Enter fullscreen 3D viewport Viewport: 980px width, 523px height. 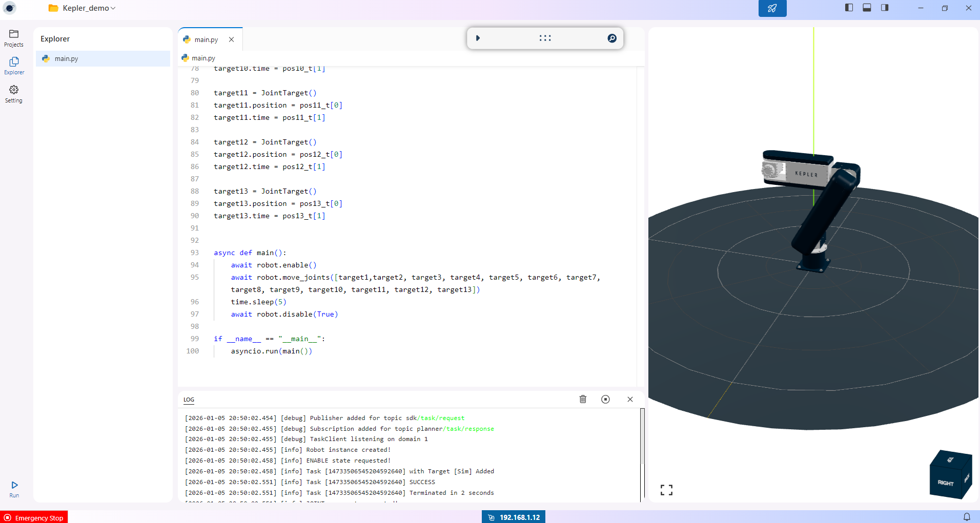(666, 490)
